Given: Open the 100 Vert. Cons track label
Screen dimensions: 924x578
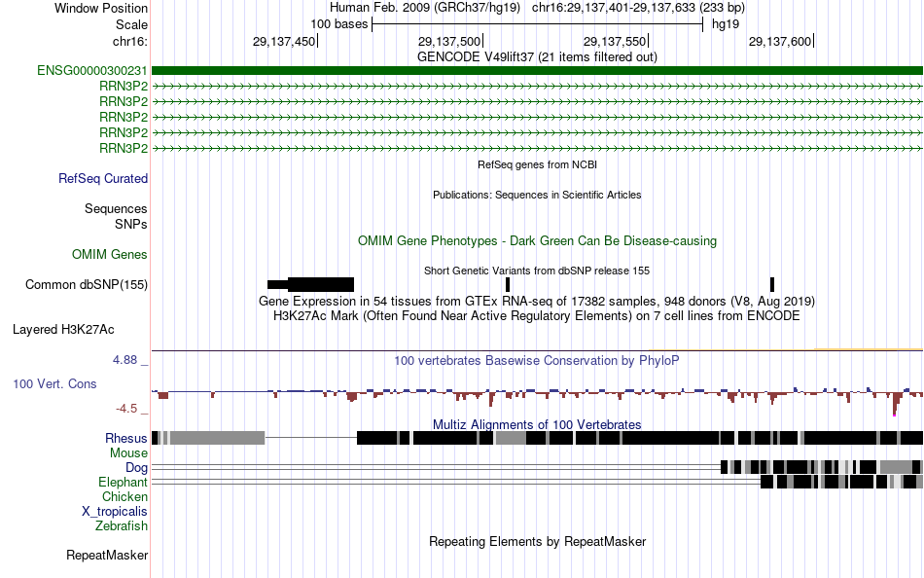Looking at the screenshot, I should pos(54,384).
